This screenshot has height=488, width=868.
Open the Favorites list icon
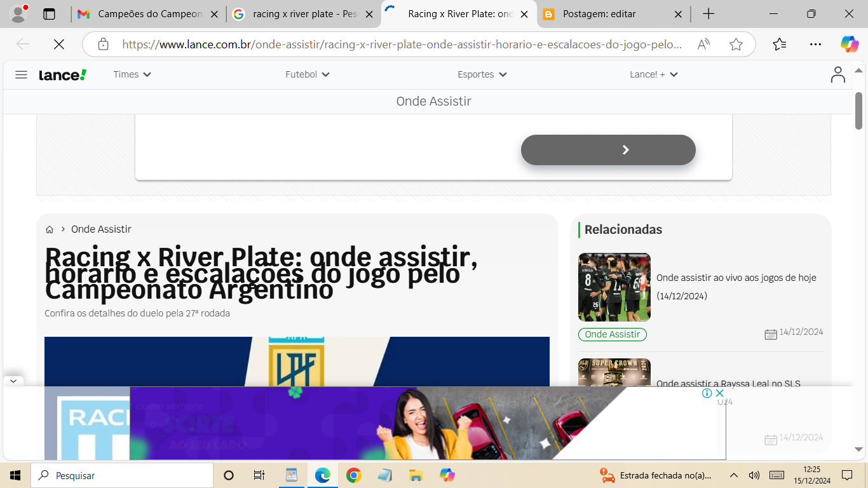pyautogui.click(x=780, y=44)
